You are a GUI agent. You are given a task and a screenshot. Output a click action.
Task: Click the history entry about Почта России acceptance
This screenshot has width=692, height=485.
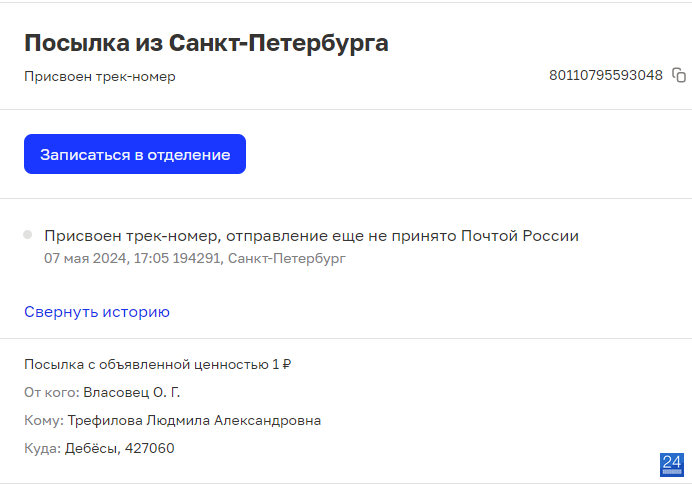[311, 236]
